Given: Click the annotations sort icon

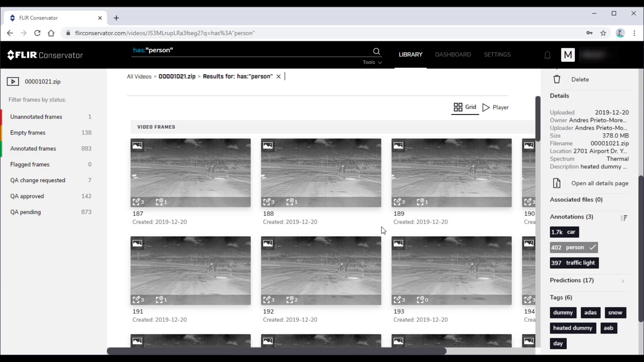Looking at the screenshot, I should pyautogui.click(x=624, y=217).
